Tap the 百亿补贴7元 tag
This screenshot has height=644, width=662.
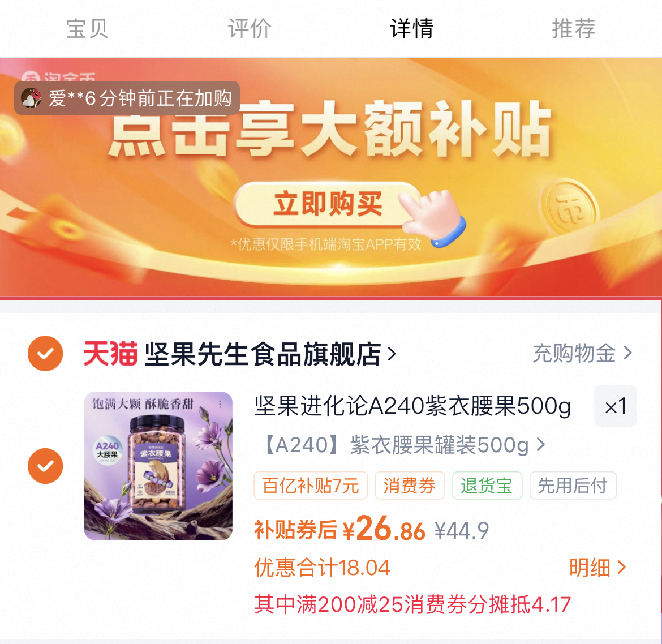(311, 486)
